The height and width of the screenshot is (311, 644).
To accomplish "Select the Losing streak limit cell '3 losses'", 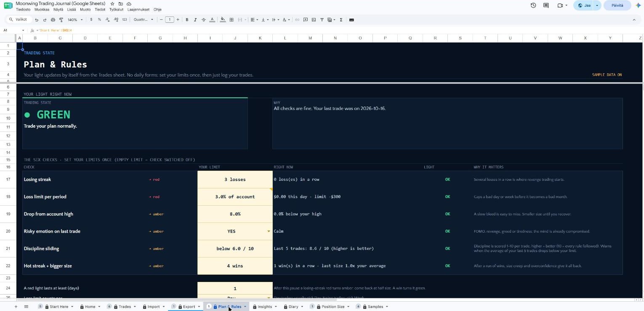I will coord(235,180).
